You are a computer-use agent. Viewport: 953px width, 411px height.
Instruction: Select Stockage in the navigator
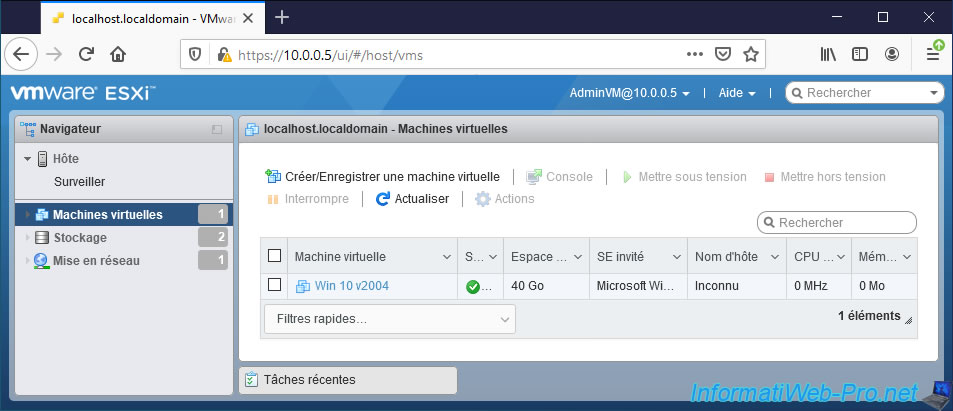pyautogui.click(x=80, y=238)
